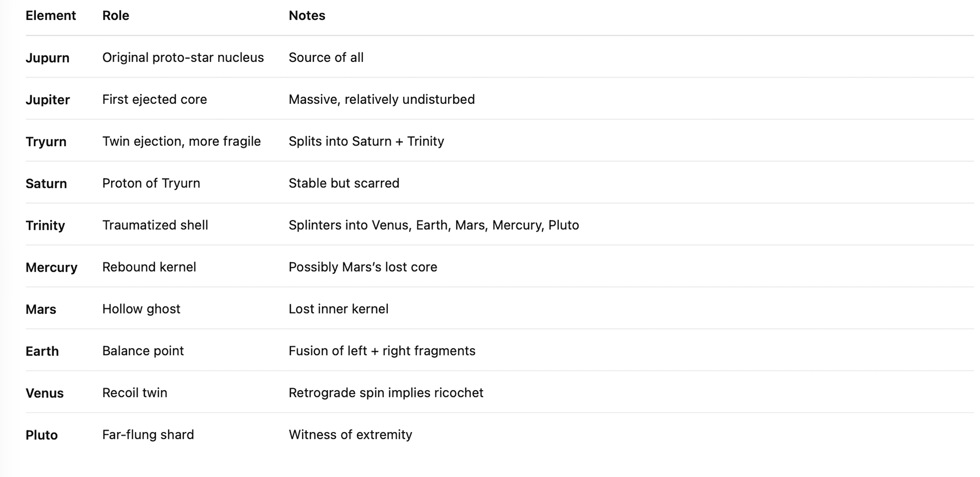Select the Pluto element label
The image size is (980, 477).
42,435
